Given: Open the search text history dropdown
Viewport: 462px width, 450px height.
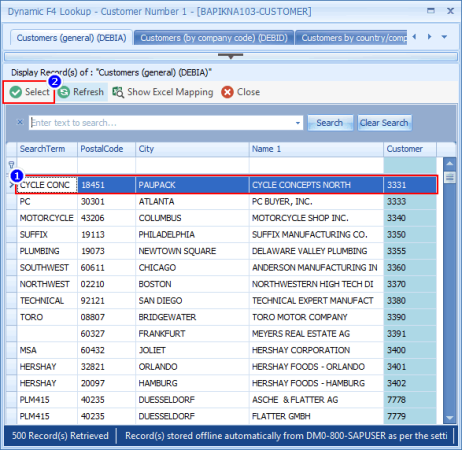Looking at the screenshot, I should point(298,123).
